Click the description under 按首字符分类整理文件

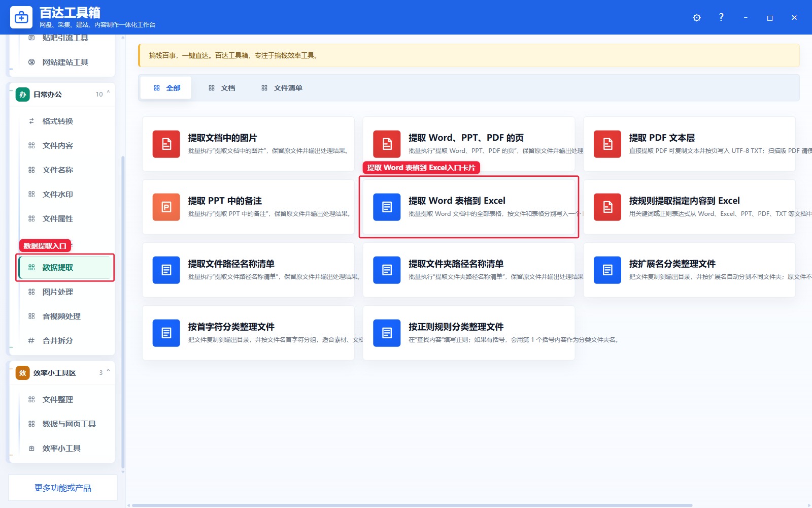275,340
